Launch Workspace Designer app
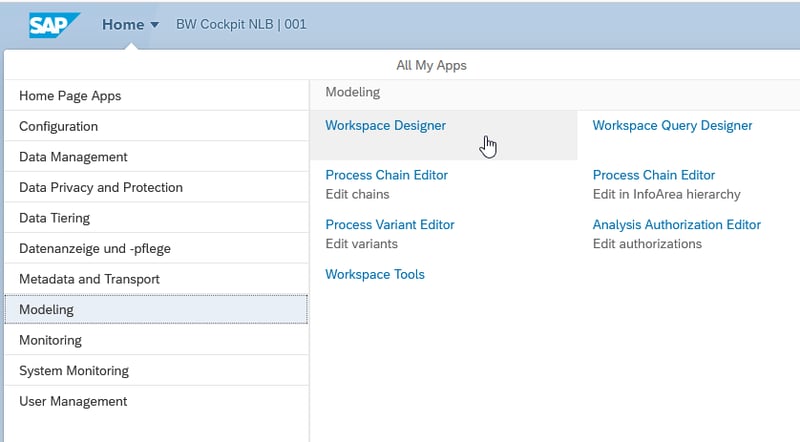800x442 pixels. (x=385, y=126)
